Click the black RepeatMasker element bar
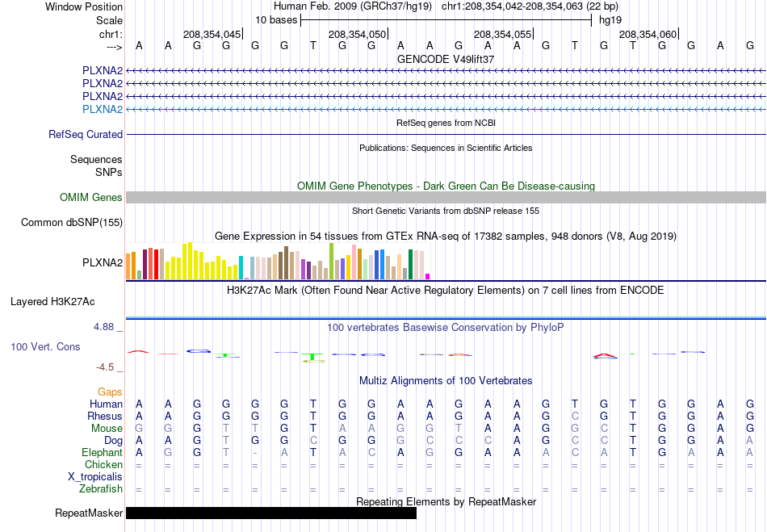 point(271,513)
